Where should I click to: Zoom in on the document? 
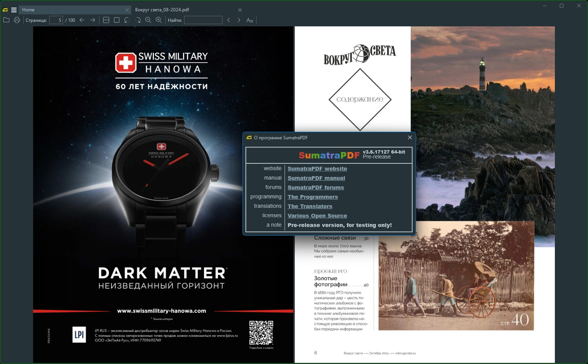pyautogui.click(x=159, y=20)
